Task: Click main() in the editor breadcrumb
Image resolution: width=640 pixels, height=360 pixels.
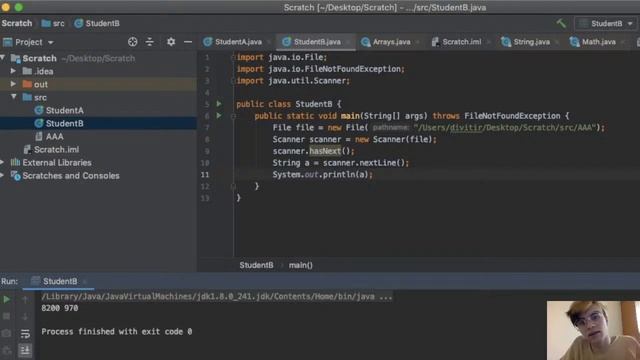Action: 301,265
